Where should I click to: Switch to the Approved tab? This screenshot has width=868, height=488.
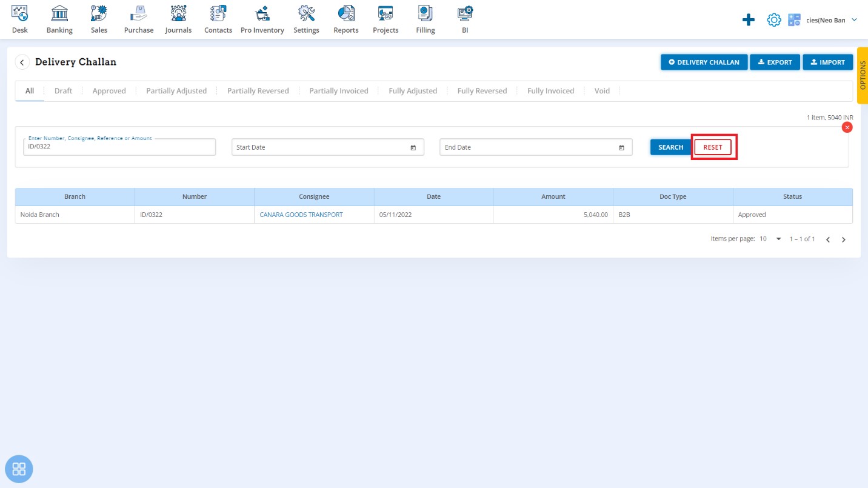pyautogui.click(x=109, y=91)
